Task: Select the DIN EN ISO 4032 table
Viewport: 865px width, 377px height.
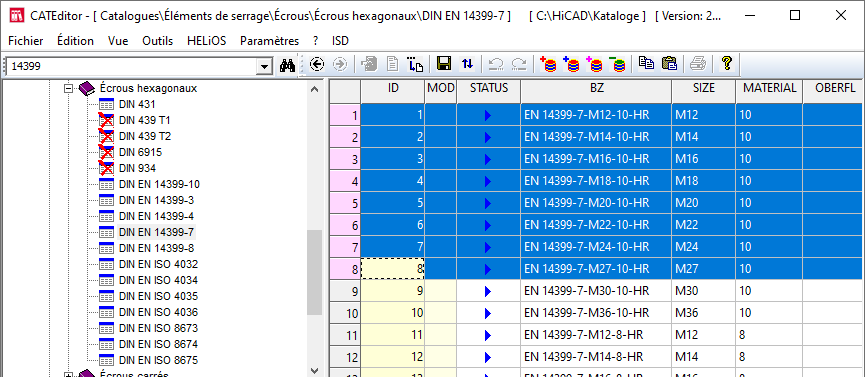Action: (x=158, y=264)
